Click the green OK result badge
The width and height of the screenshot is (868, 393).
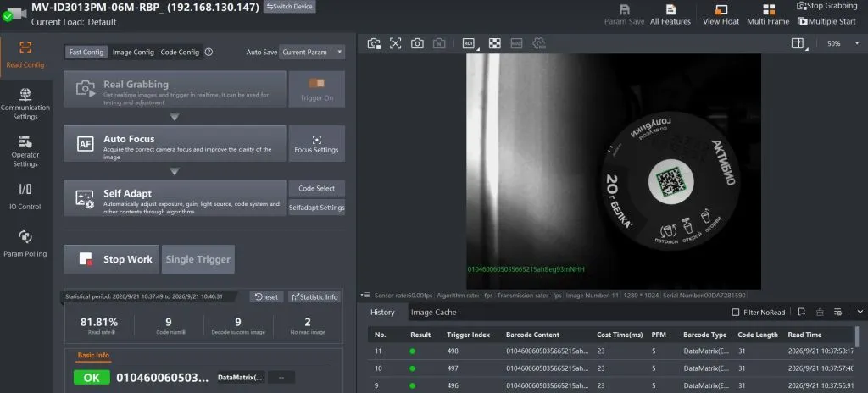click(92, 378)
